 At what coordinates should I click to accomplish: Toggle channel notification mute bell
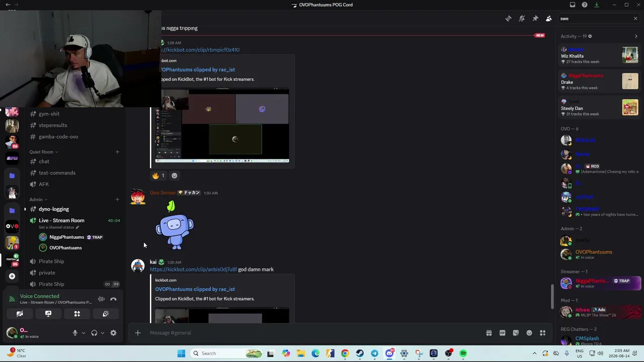pos(522,19)
